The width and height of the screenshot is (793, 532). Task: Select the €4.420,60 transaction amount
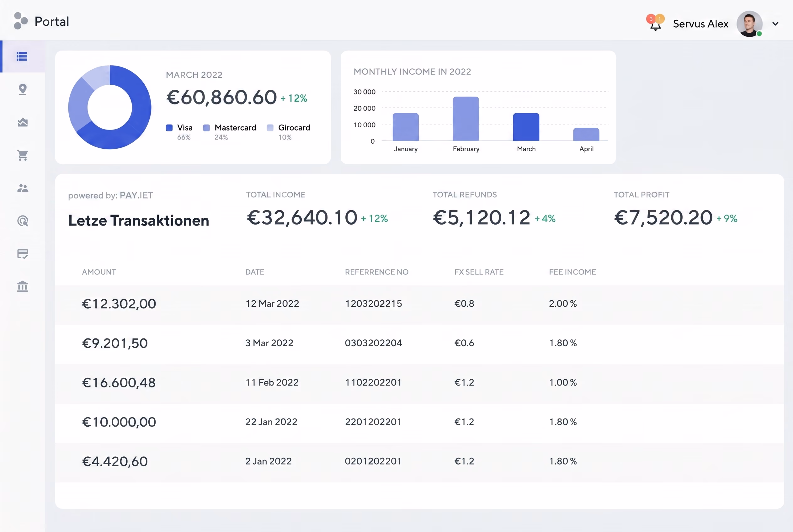(115, 461)
